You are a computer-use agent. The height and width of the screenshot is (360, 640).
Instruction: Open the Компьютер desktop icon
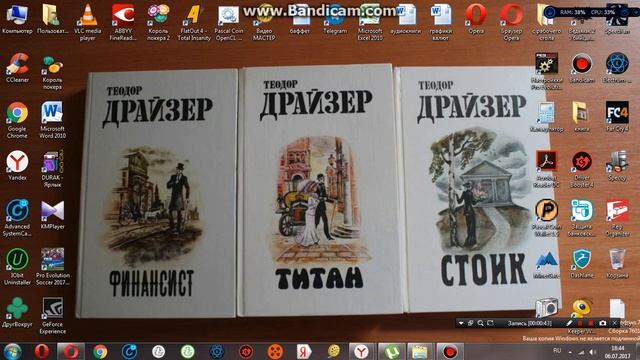point(17,19)
